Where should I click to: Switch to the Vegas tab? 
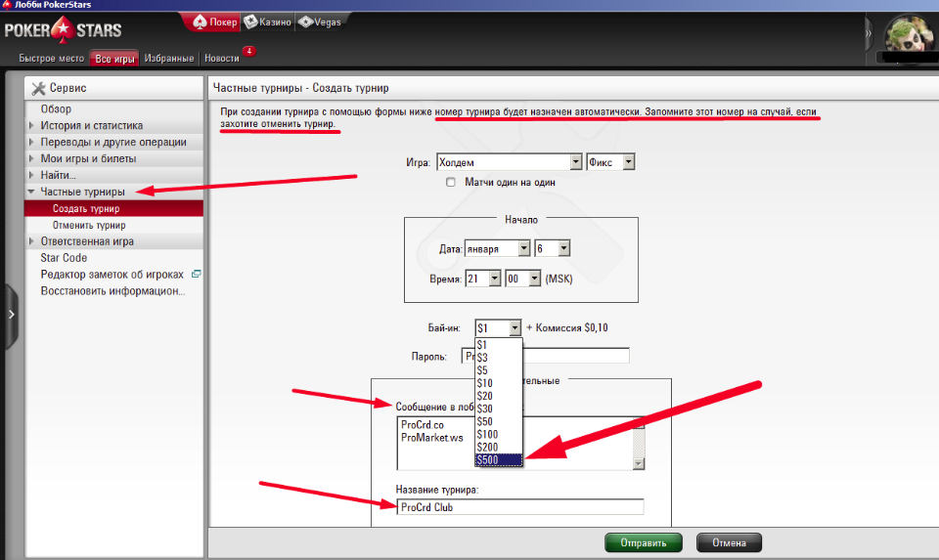pyautogui.click(x=321, y=22)
